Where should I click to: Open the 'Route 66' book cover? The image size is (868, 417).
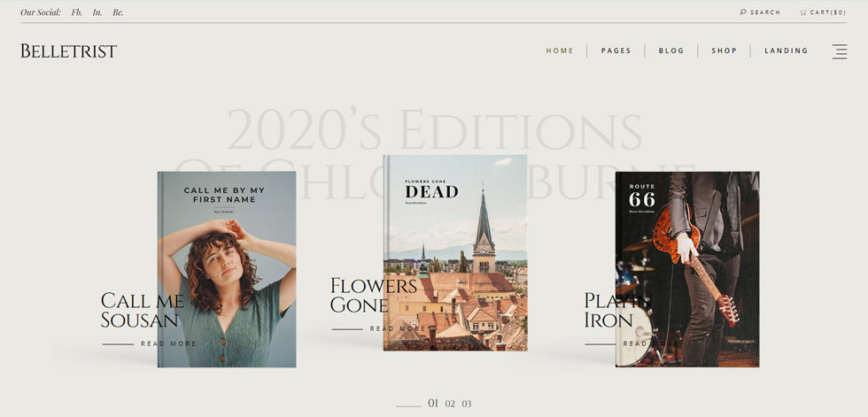pos(687,269)
